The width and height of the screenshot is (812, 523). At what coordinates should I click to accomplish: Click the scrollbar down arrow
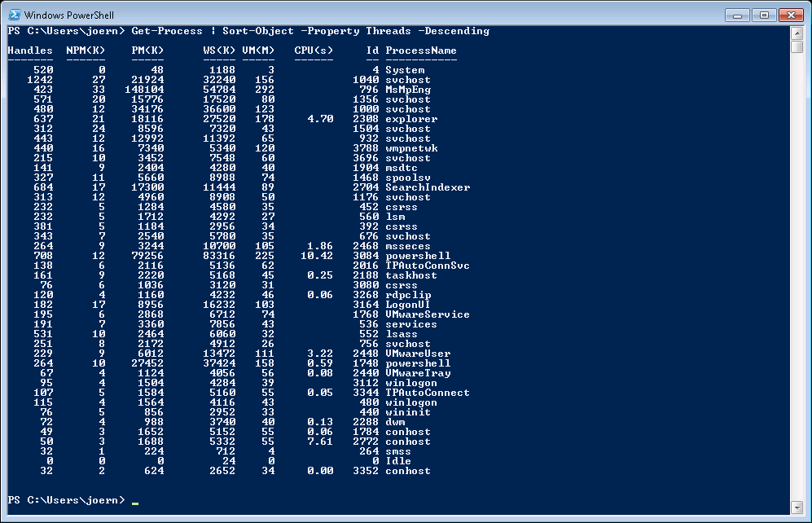coord(797,508)
